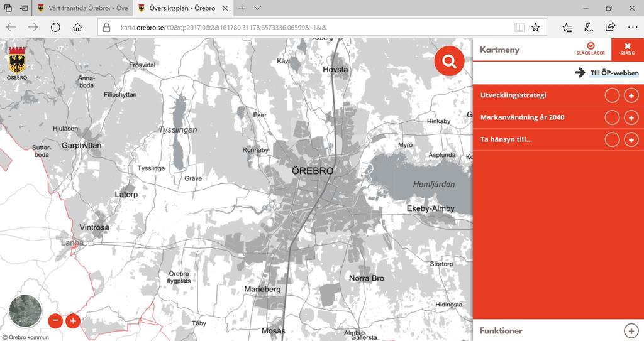Zoom in the map with plus button
The width and height of the screenshot is (644, 341).
(x=73, y=321)
